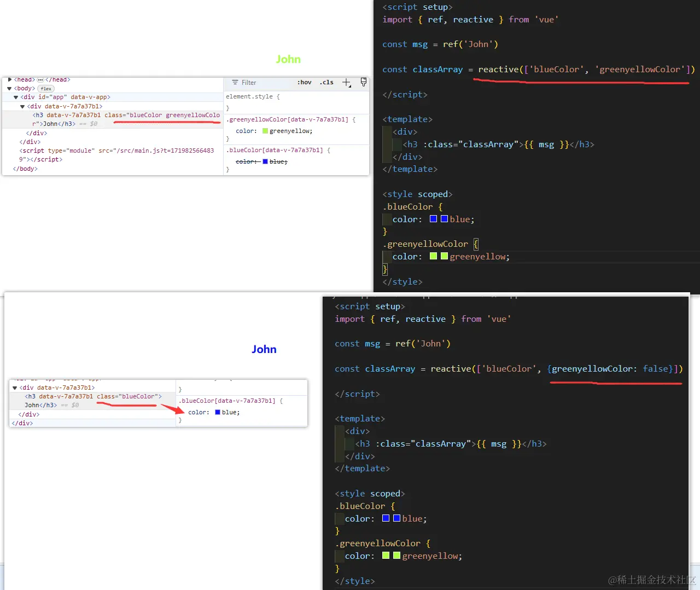Click the green 'John' heading in top preview

click(288, 59)
